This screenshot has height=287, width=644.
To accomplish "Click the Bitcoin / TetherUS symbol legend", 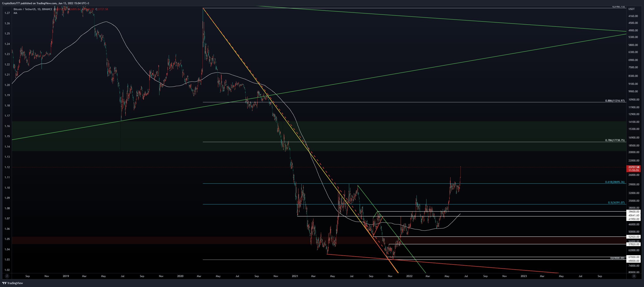I will [33, 9].
